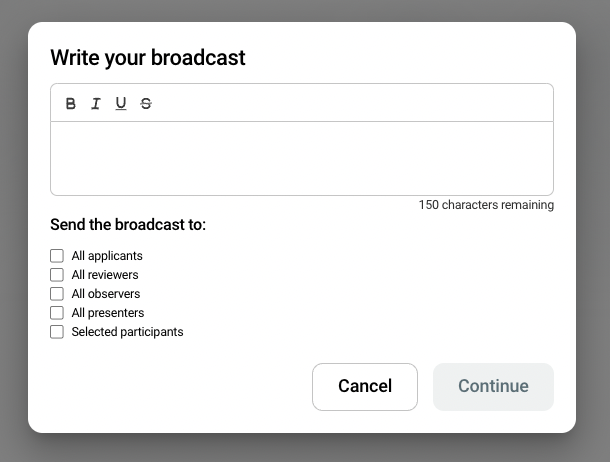Enable the All observers checkbox
Screen dimensions: 610x462
pyautogui.click(x=57, y=294)
